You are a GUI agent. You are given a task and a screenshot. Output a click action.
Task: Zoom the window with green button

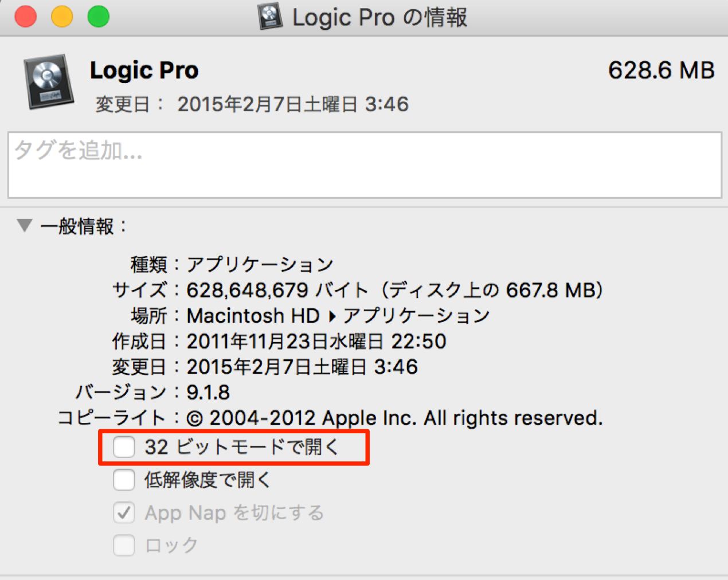pyautogui.click(x=99, y=17)
